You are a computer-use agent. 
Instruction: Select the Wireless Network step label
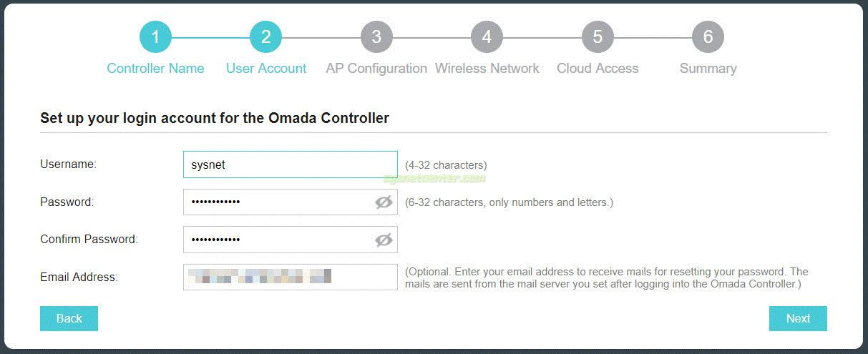coord(487,69)
